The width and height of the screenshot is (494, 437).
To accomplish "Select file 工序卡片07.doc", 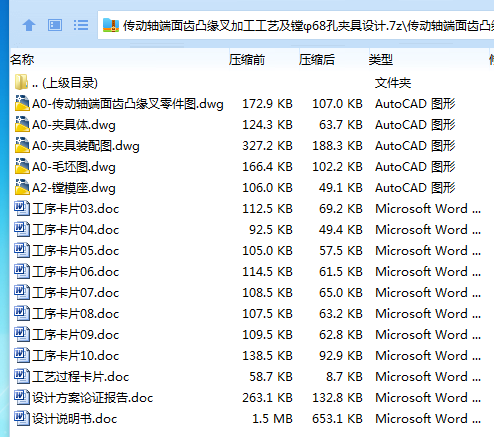I will pyautogui.click(x=76, y=293).
